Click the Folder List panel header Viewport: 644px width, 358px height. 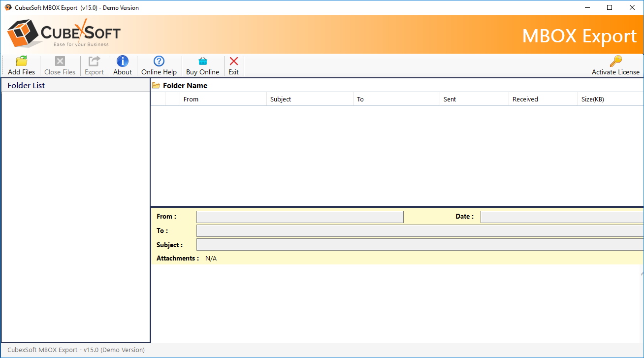[76, 85]
